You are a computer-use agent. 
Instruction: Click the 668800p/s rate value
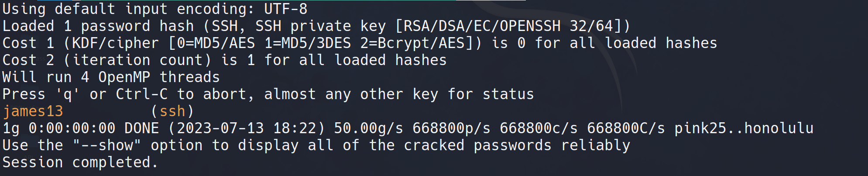pyautogui.click(x=451, y=128)
